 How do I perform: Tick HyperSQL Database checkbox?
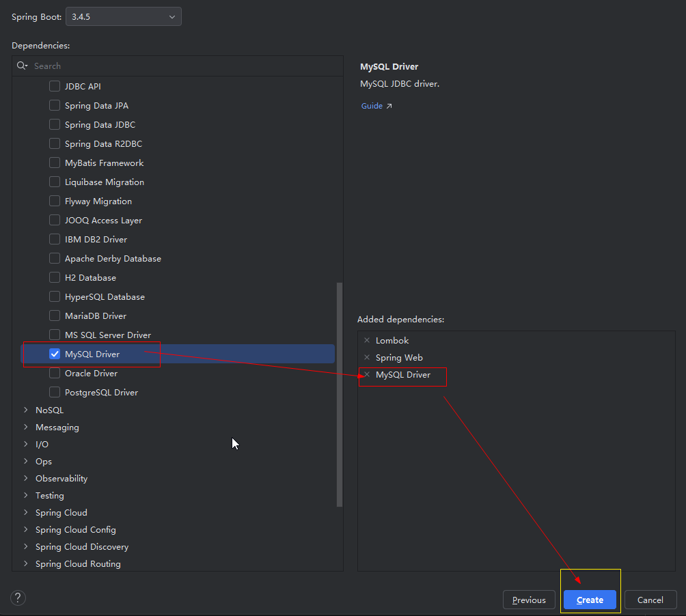pos(55,296)
